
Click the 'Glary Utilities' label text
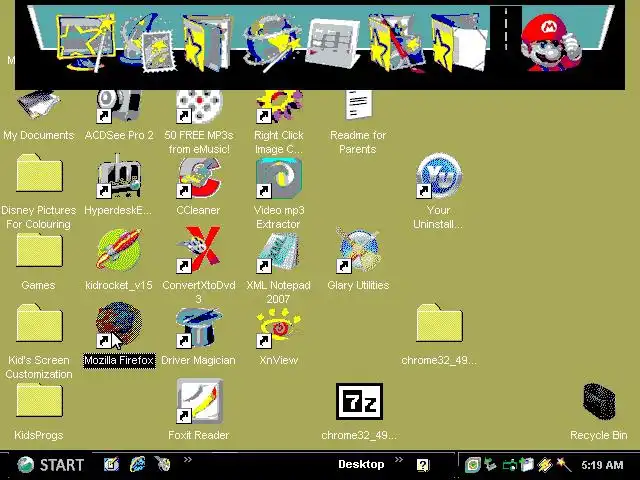coord(358,285)
